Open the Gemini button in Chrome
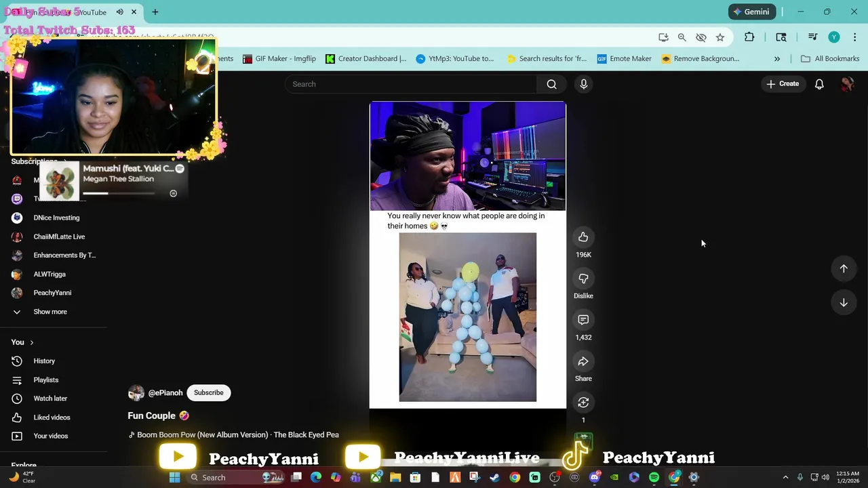This screenshot has height=488, width=868. 752,12
